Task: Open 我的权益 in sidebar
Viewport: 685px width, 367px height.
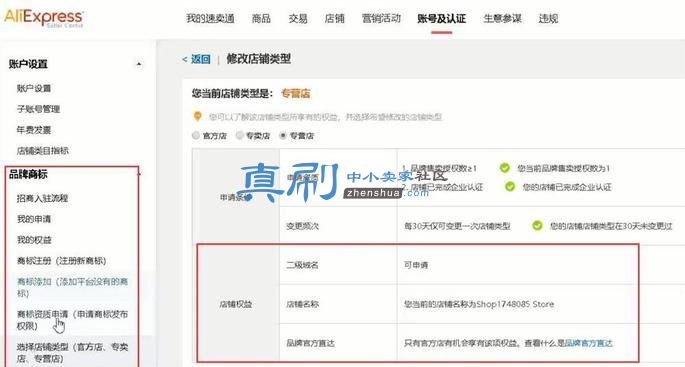Action: [x=34, y=240]
